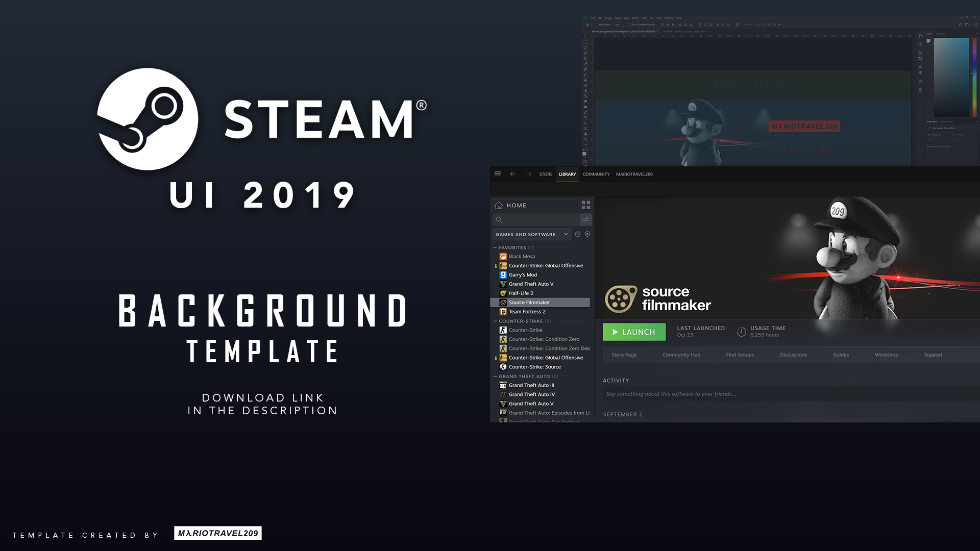Image resolution: width=980 pixels, height=551 pixels.
Task: Click the Home button in library sidebar
Action: tap(535, 205)
